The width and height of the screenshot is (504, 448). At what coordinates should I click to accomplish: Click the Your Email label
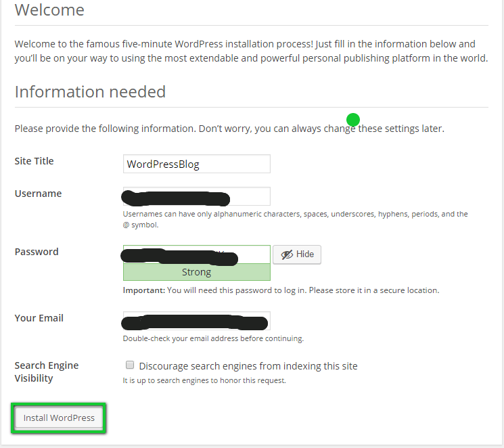pos(39,318)
